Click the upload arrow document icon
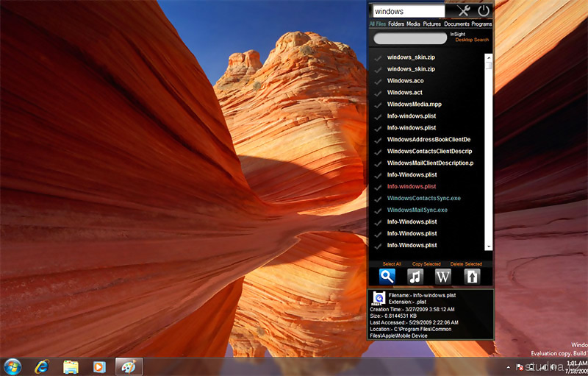Image resolution: width=588 pixels, height=376 pixels. click(x=472, y=277)
